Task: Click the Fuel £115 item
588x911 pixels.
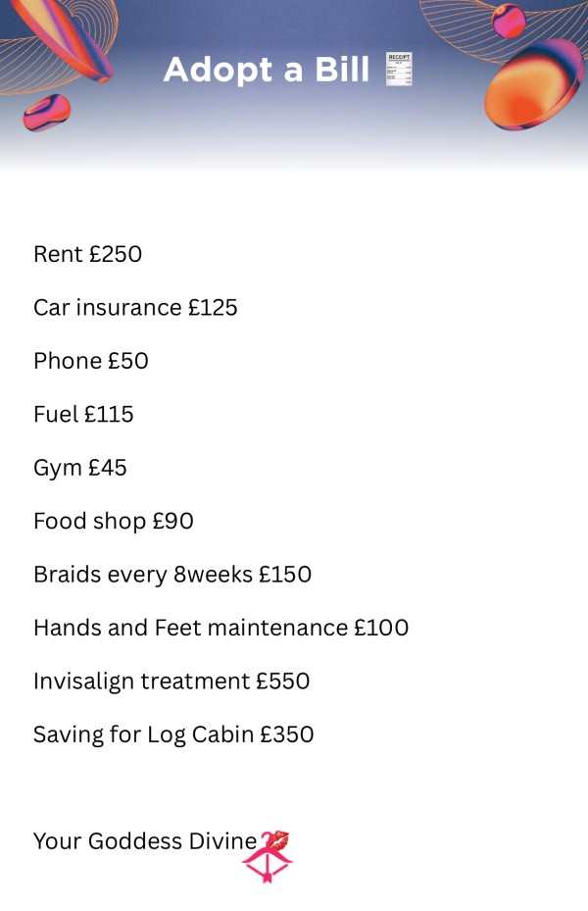Action: point(83,414)
